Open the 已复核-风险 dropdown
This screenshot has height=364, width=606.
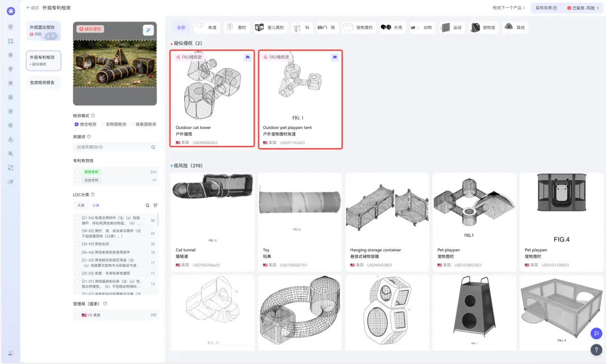(x=584, y=8)
